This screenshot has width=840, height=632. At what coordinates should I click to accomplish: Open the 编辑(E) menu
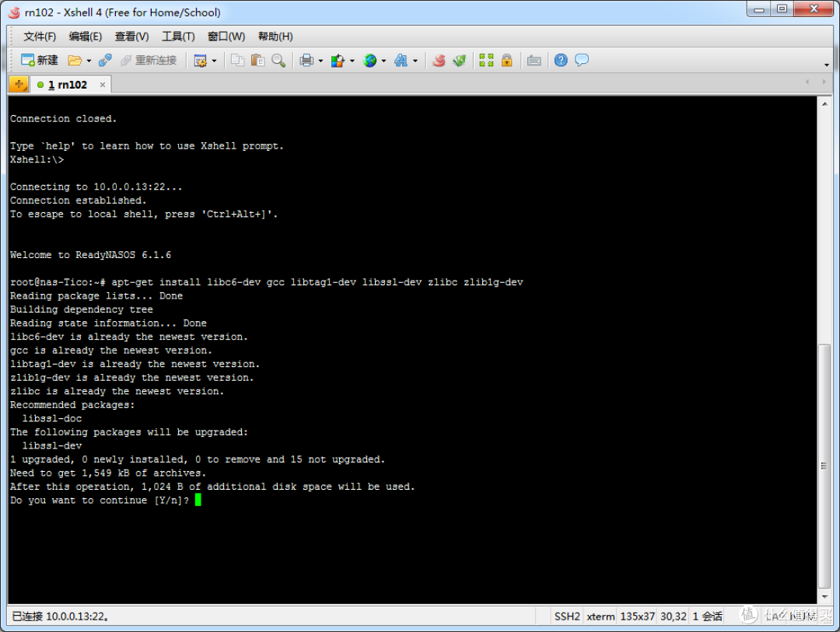tap(86, 37)
